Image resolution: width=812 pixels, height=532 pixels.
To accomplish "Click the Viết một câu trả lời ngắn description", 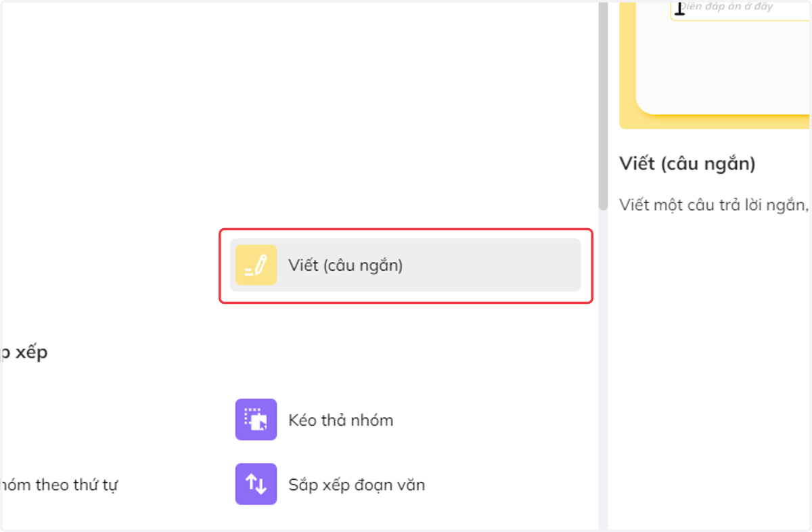I will point(715,204).
